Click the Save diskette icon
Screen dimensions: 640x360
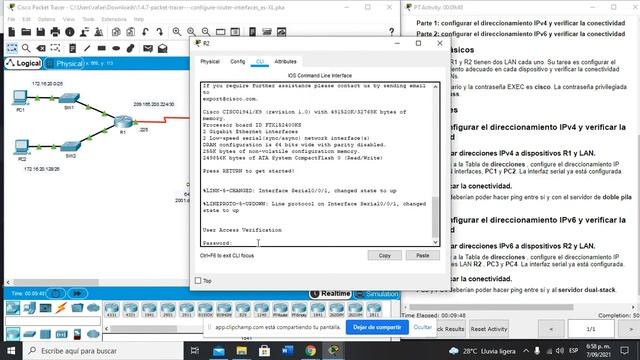[40, 32]
